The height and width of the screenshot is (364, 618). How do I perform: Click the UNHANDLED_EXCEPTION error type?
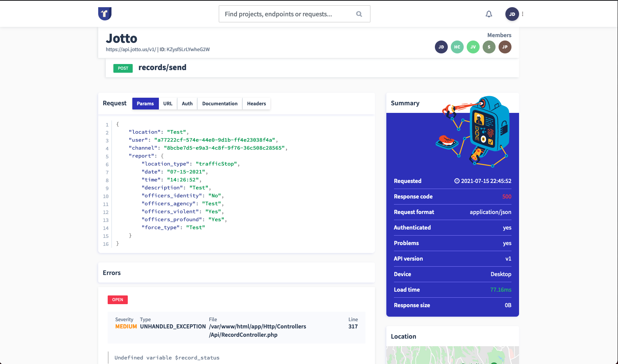coord(173,327)
